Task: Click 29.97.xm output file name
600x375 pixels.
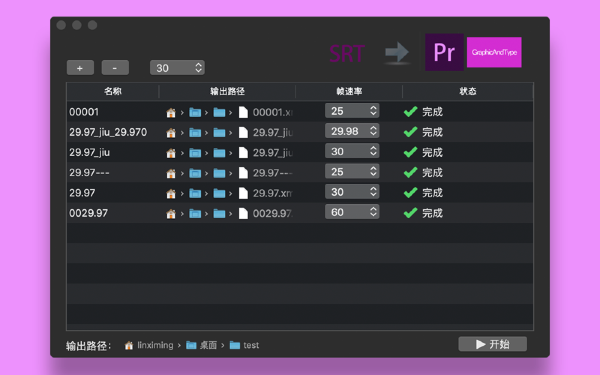Action: (x=273, y=194)
